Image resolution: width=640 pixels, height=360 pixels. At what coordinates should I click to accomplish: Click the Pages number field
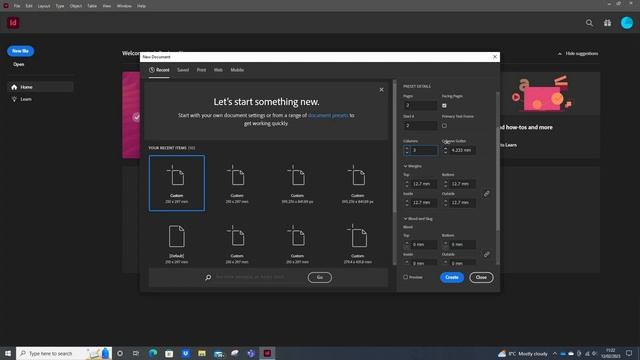click(420, 105)
